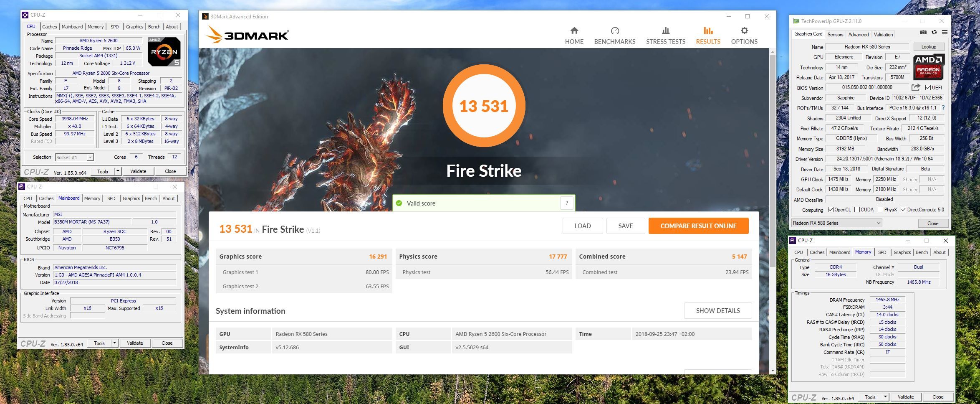Click the CPU-Z Mainboard window title icon
Viewport: 980px width, 404px height.
(x=22, y=187)
